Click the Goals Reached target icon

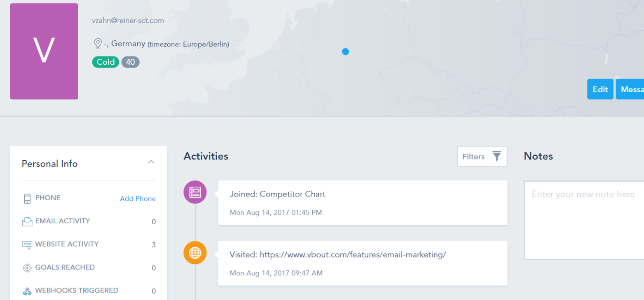27,268
